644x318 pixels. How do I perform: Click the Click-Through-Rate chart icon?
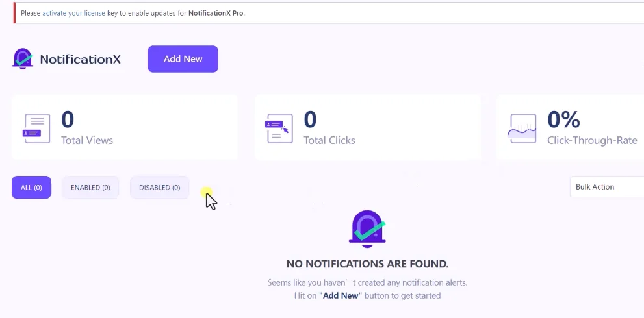click(522, 128)
